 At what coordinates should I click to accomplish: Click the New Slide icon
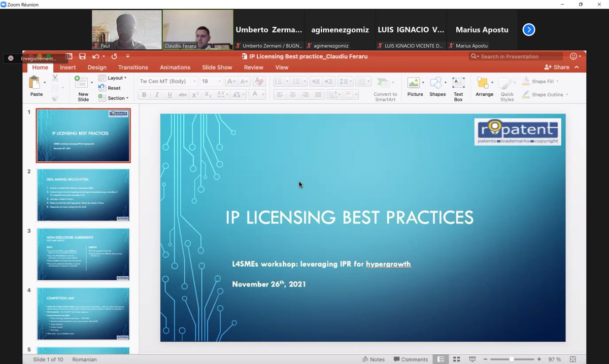pos(81,82)
